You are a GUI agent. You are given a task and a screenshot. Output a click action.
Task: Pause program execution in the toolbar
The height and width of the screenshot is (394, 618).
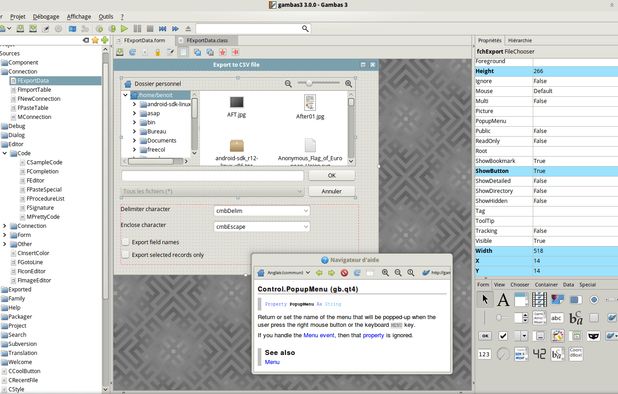[x=137, y=28]
